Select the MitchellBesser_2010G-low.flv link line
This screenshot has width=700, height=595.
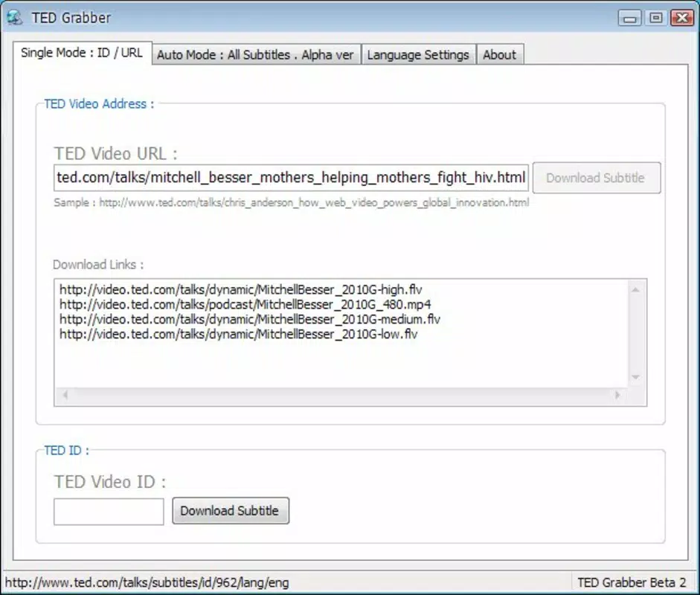[238, 335]
